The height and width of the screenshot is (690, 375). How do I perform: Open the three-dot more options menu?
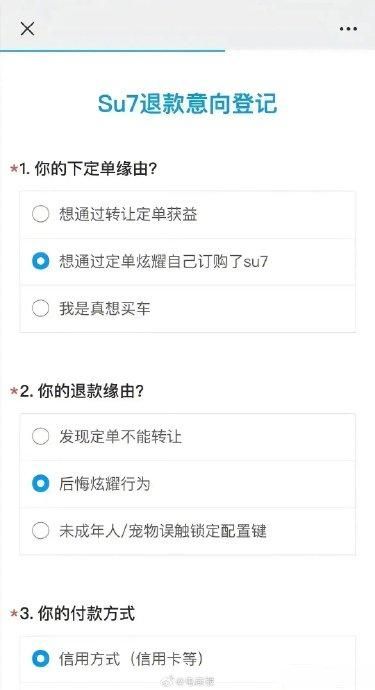tap(348, 29)
